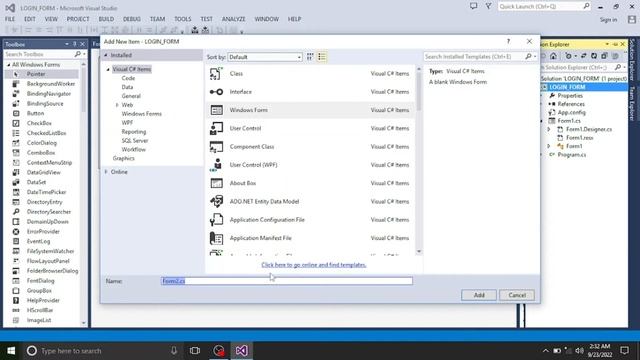Click the Cancel button
This screenshot has height=360, width=640.
click(517, 295)
